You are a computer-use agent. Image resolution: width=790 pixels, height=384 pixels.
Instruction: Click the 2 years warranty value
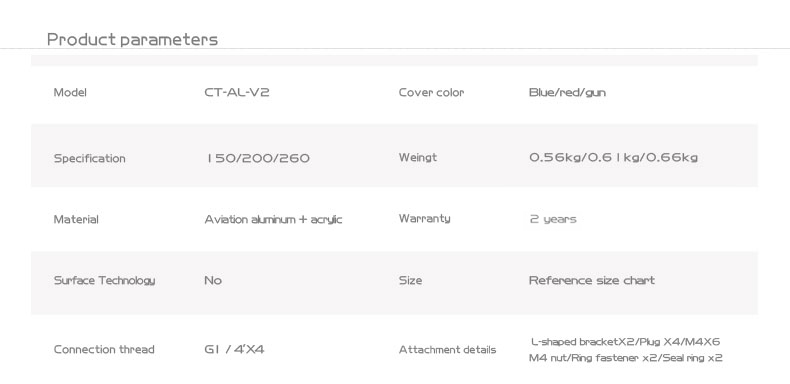point(553,219)
